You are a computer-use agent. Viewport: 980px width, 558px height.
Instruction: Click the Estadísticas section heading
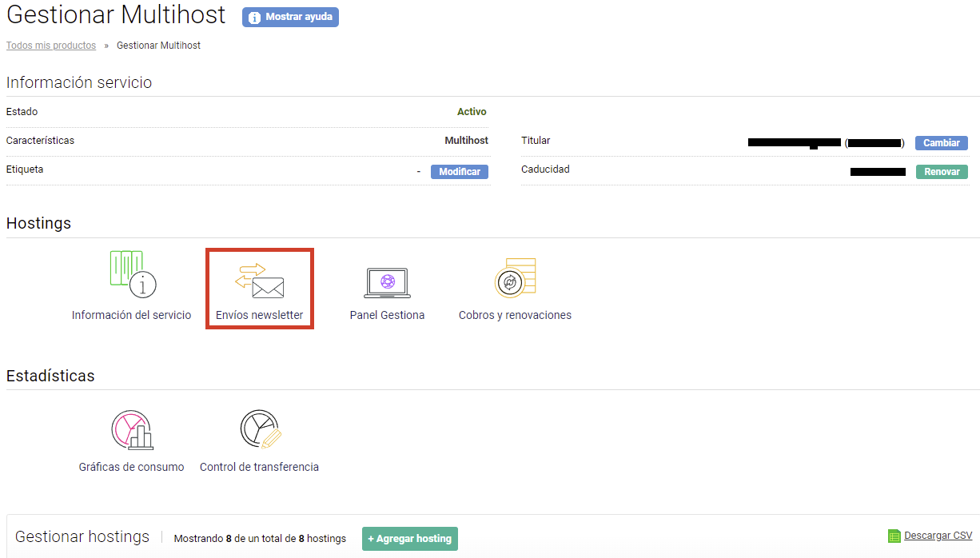50,376
